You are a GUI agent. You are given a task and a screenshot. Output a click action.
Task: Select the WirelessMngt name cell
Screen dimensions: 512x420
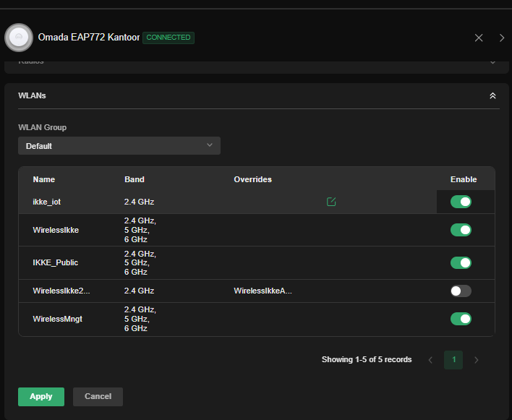coord(57,319)
